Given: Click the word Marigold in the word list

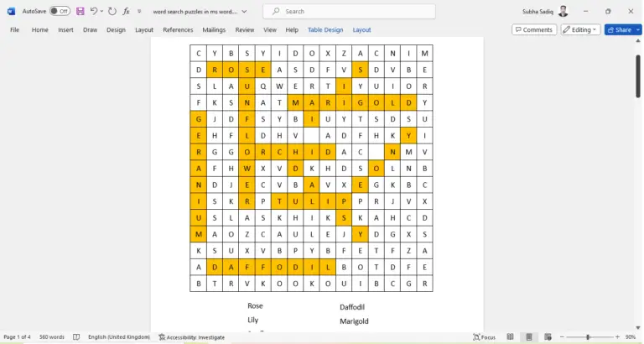Looking at the screenshot, I should (x=354, y=321).
